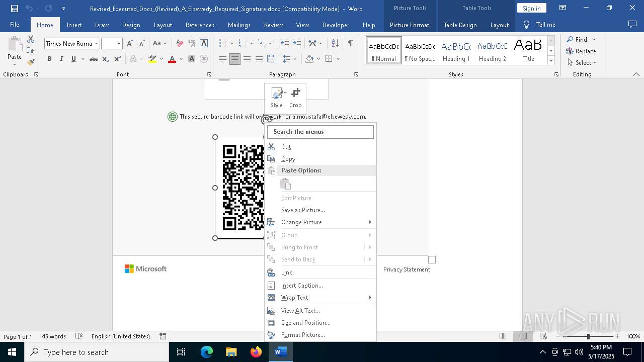The height and width of the screenshot is (362, 644).
Task: Click the Search the menus field
Action: point(320,132)
